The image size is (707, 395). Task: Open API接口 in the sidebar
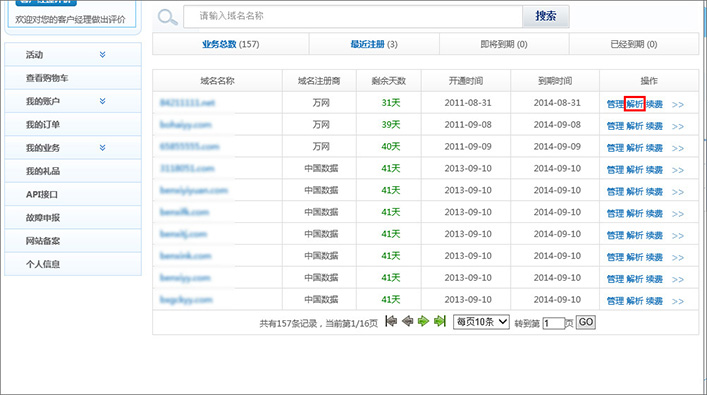pyautogui.click(x=73, y=194)
